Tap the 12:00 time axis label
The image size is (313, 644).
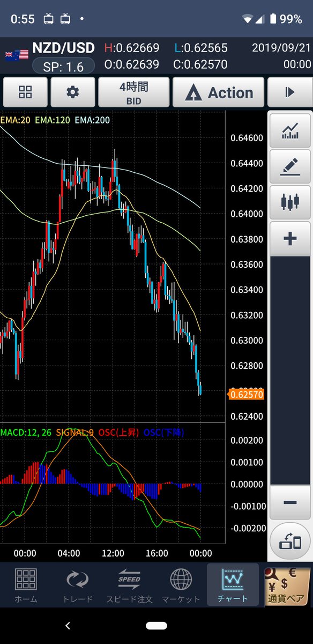[x=113, y=553]
